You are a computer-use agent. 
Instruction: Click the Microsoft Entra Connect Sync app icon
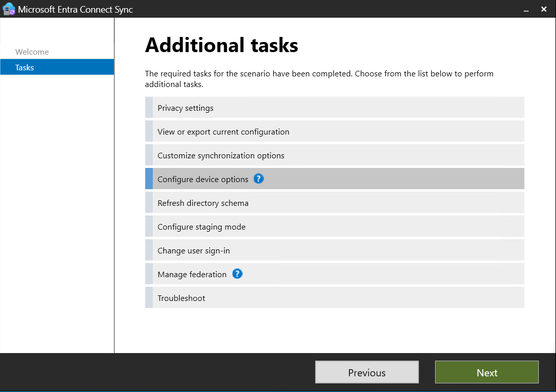click(9, 9)
